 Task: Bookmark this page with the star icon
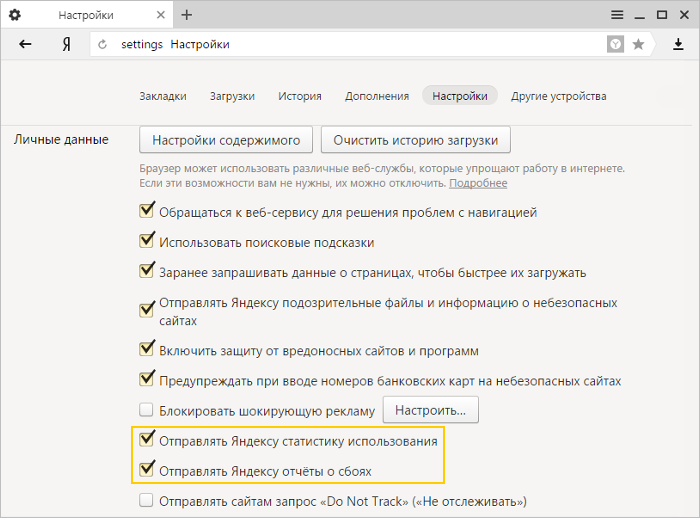coord(638,45)
